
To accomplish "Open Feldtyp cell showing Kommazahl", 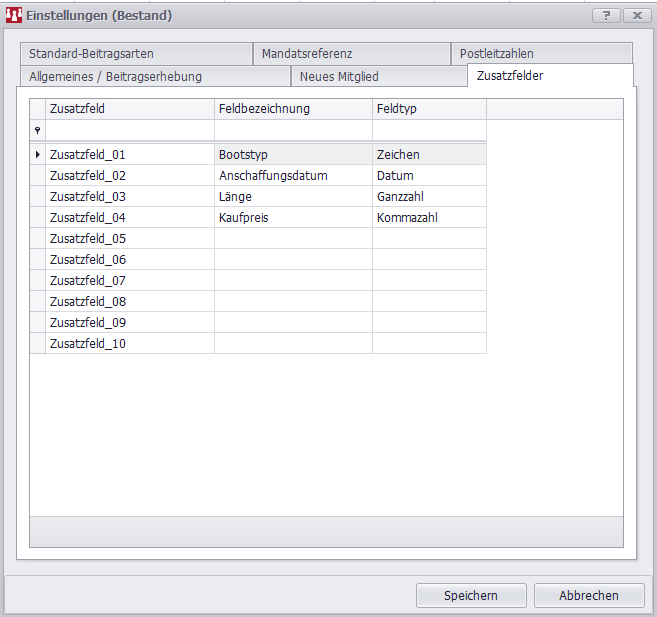I will click(x=429, y=217).
